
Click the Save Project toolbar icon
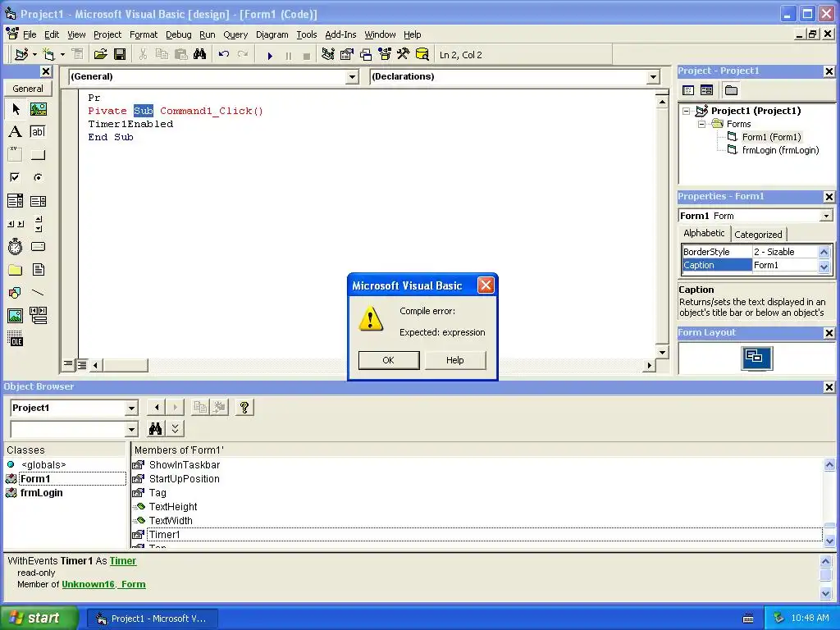(x=120, y=54)
